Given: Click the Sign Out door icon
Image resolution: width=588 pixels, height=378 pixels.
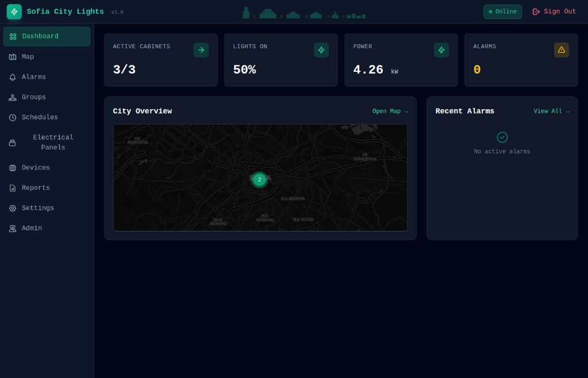Looking at the screenshot, I should [535, 11].
